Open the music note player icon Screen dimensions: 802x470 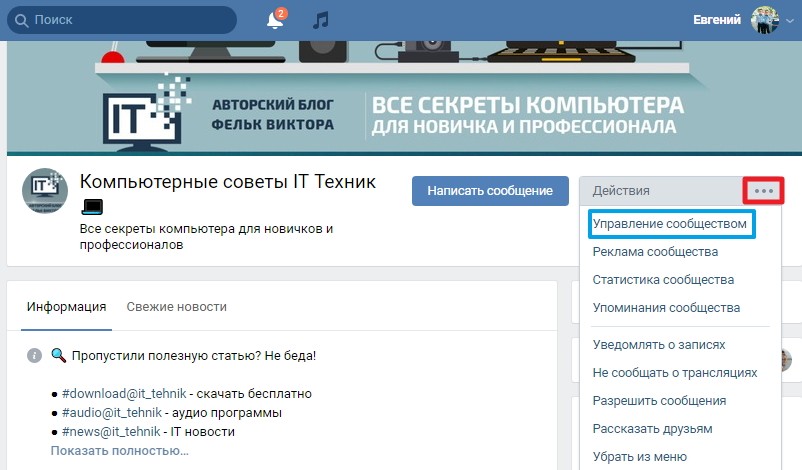click(x=321, y=20)
